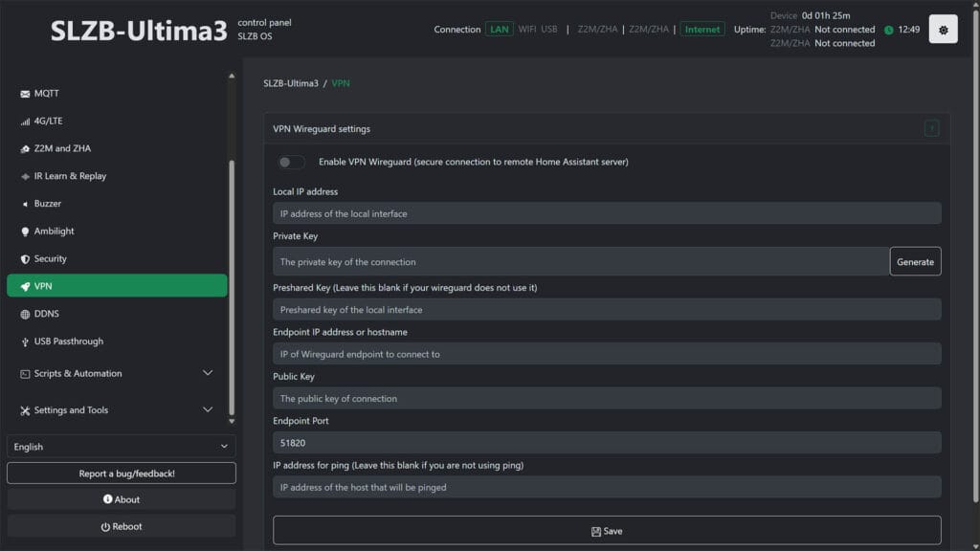The width and height of the screenshot is (980, 551).
Task: Toggle the LAN connection indicator
Action: (x=499, y=30)
